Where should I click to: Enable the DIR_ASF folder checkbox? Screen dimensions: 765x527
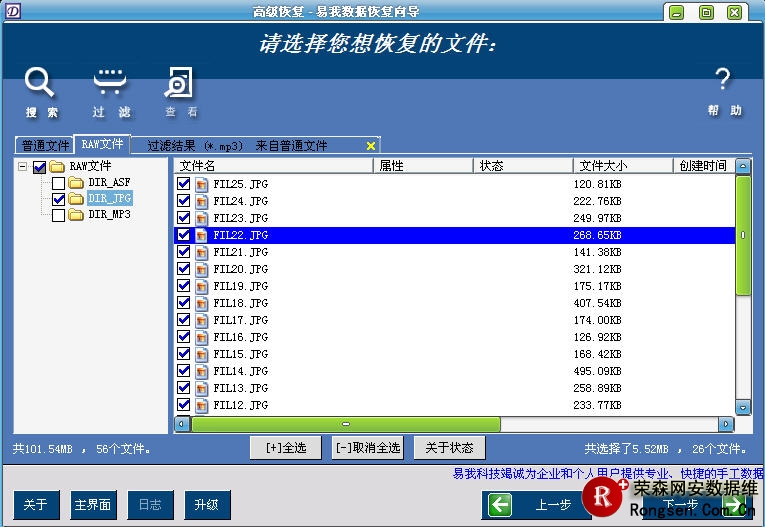coord(58,183)
